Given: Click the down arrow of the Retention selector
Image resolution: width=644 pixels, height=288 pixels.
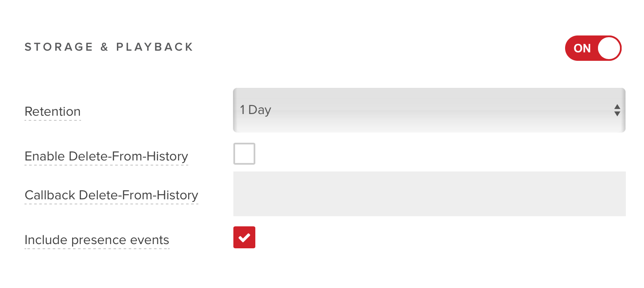Looking at the screenshot, I should click(617, 114).
